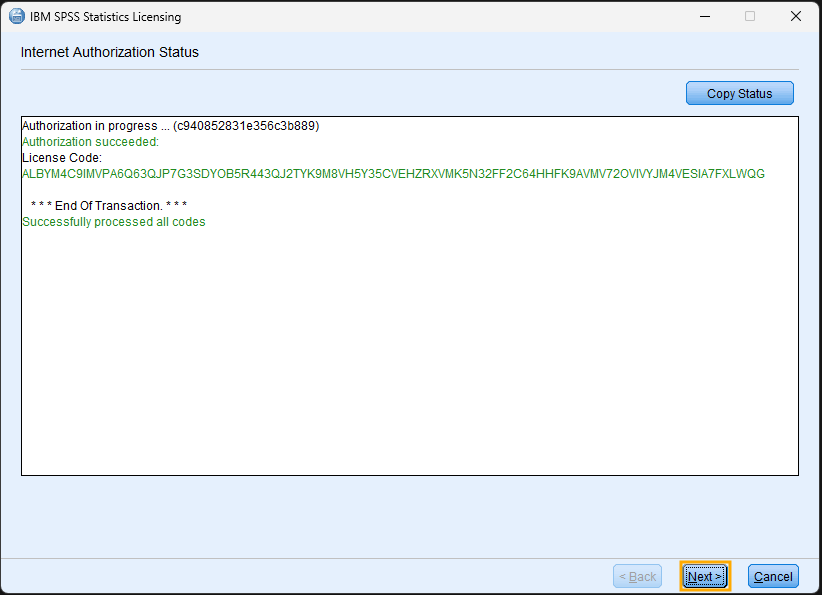Viewport: 822px width, 595px height.
Task: Cancel the licensing wizard
Action: (x=773, y=576)
